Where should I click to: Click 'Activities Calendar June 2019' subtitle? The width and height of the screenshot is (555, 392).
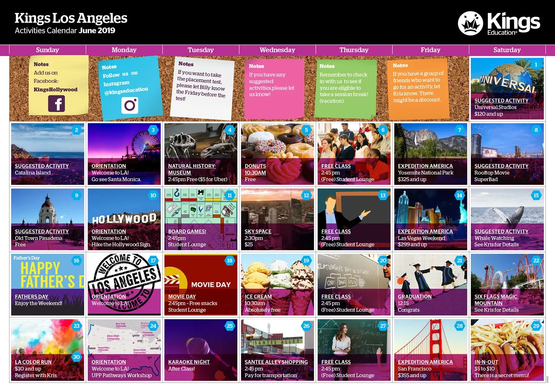(x=65, y=31)
